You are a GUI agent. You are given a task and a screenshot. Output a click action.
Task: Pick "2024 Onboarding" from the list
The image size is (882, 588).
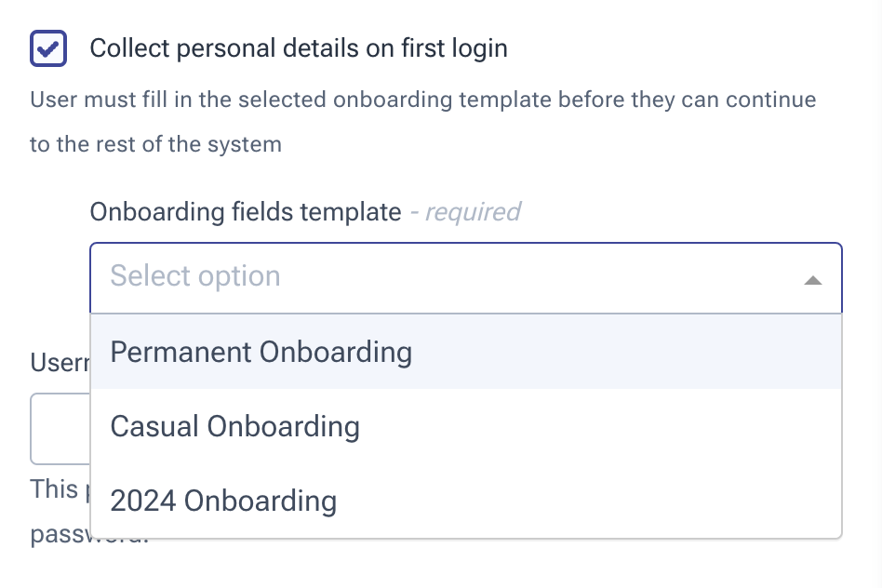point(222,501)
